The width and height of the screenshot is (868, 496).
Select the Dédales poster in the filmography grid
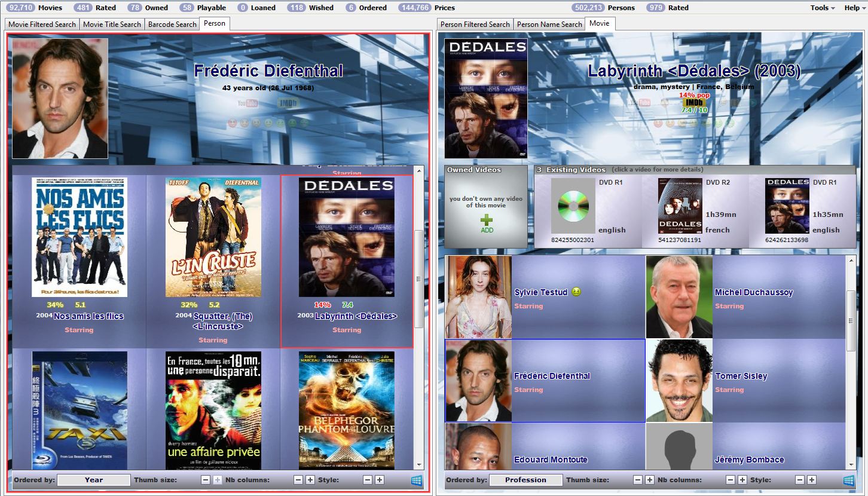coord(347,237)
